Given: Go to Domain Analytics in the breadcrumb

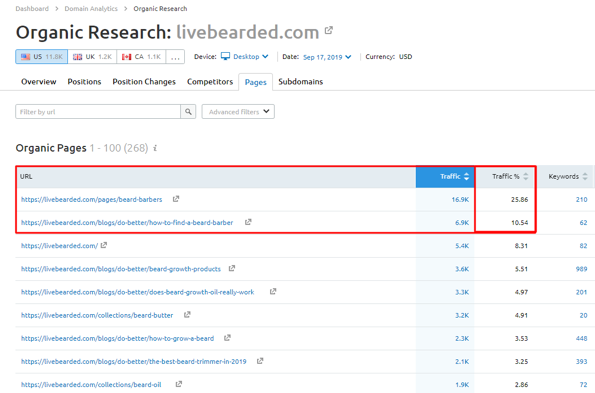Looking at the screenshot, I should pyautogui.click(x=91, y=8).
